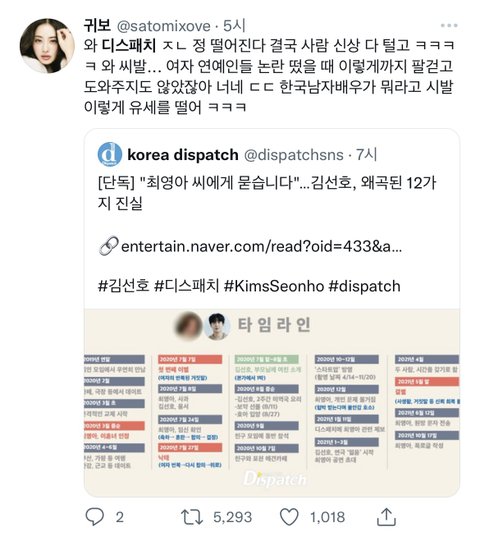Screen dimensions: 480x541
Task: Open the #KimsSeonho hashtag
Action: (274, 286)
